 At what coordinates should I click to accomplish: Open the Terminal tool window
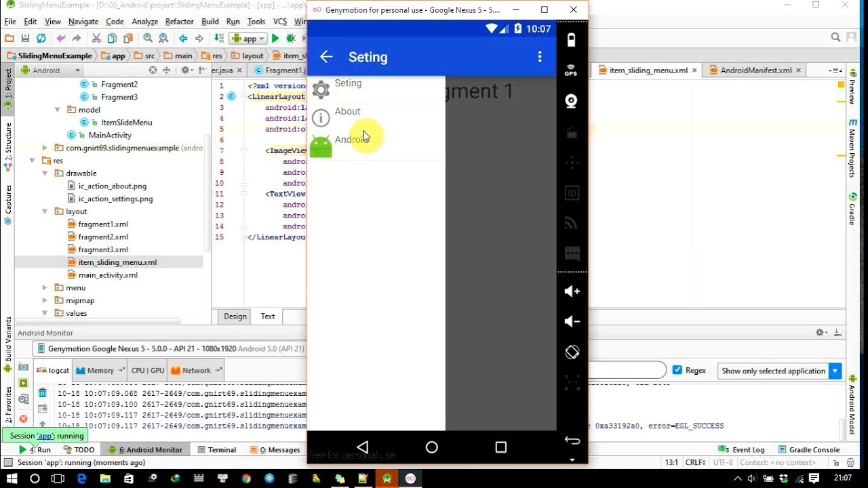(x=217, y=449)
